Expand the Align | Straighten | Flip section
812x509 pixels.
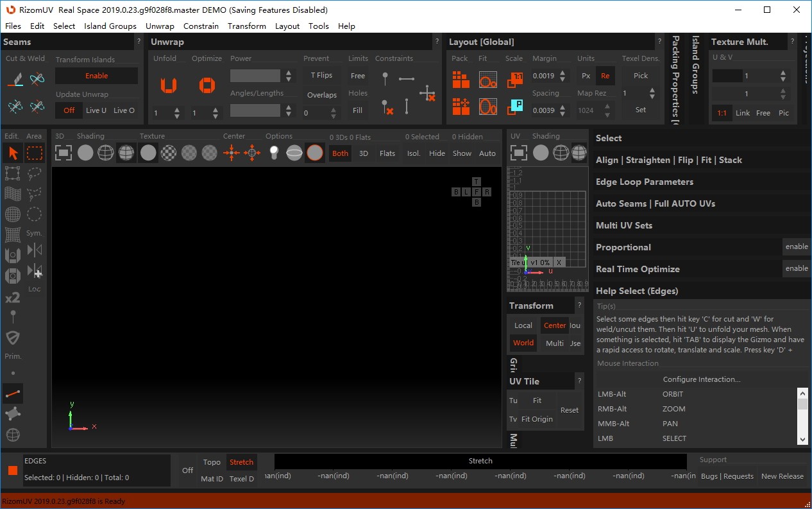point(668,160)
